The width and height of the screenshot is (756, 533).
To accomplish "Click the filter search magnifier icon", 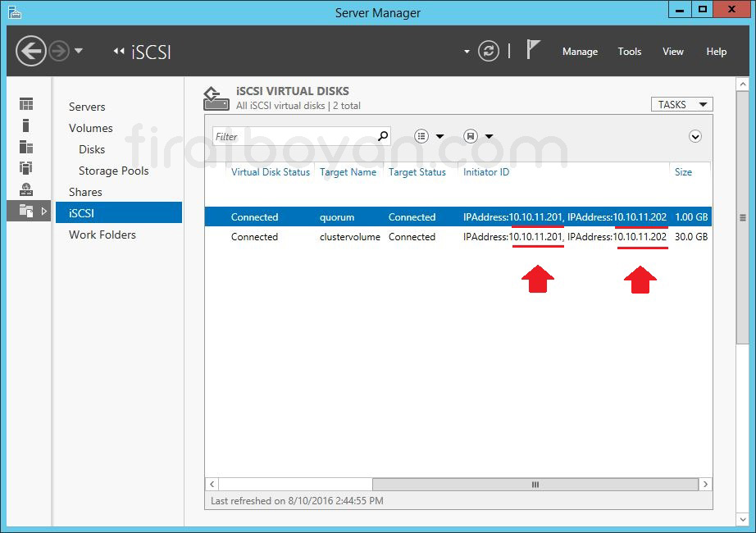I will (x=383, y=136).
